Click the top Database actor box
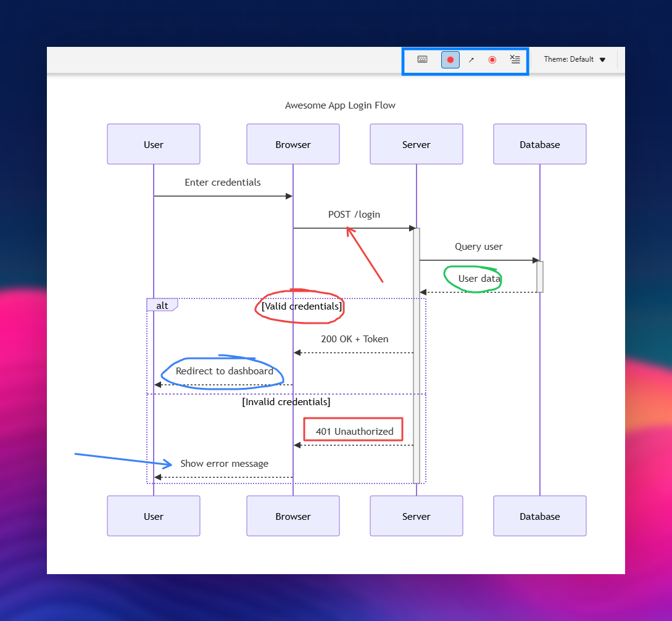The height and width of the screenshot is (621, 672). click(x=539, y=144)
